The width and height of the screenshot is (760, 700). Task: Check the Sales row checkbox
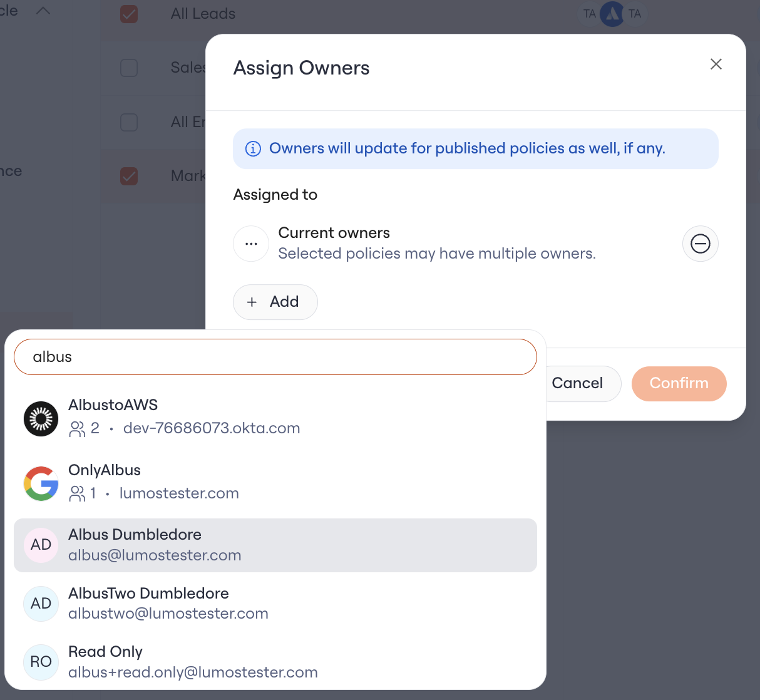[129, 68]
